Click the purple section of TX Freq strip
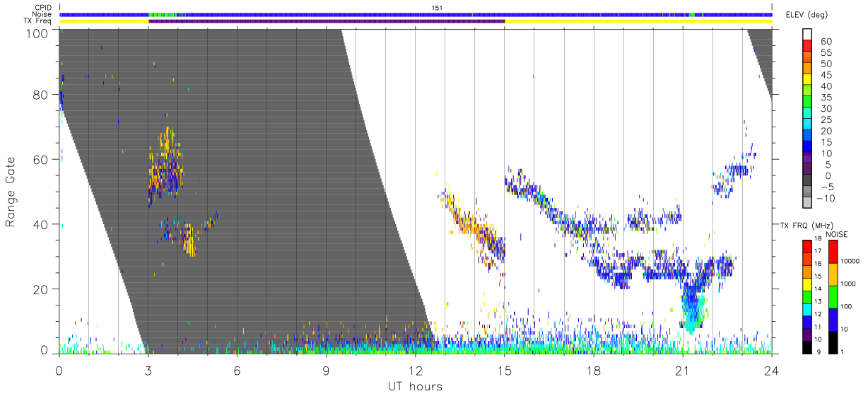The image size is (868, 401). [327, 21]
